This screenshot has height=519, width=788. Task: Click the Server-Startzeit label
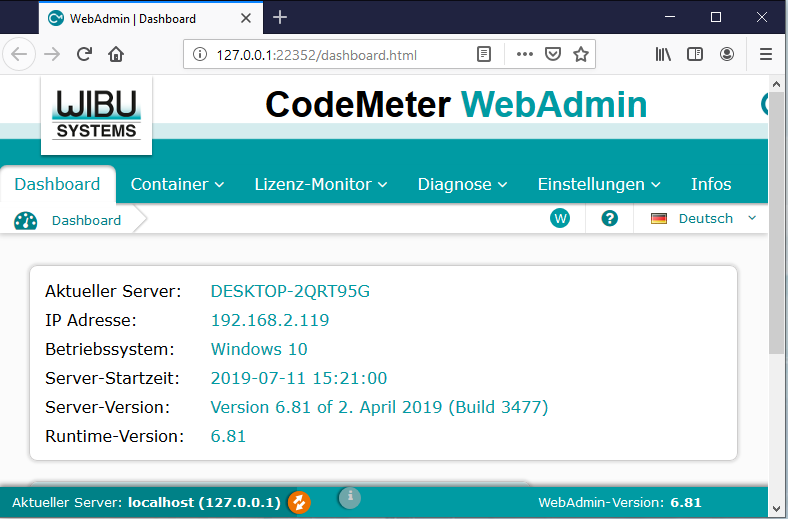click(x=112, y=378)
